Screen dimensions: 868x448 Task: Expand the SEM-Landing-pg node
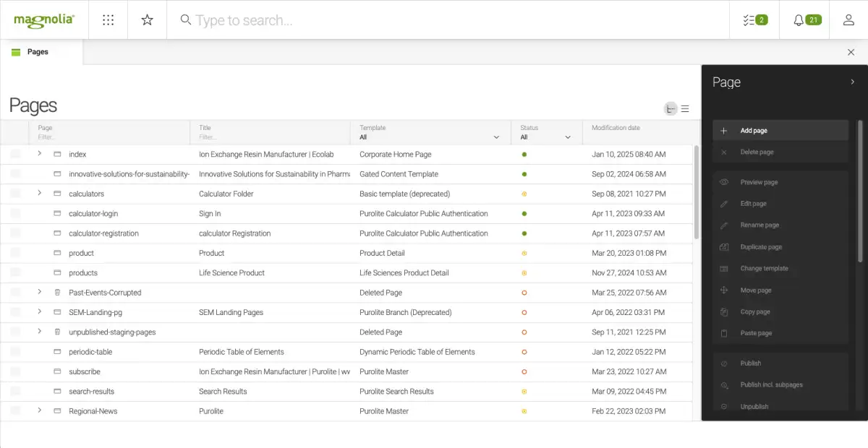(40, 311)
